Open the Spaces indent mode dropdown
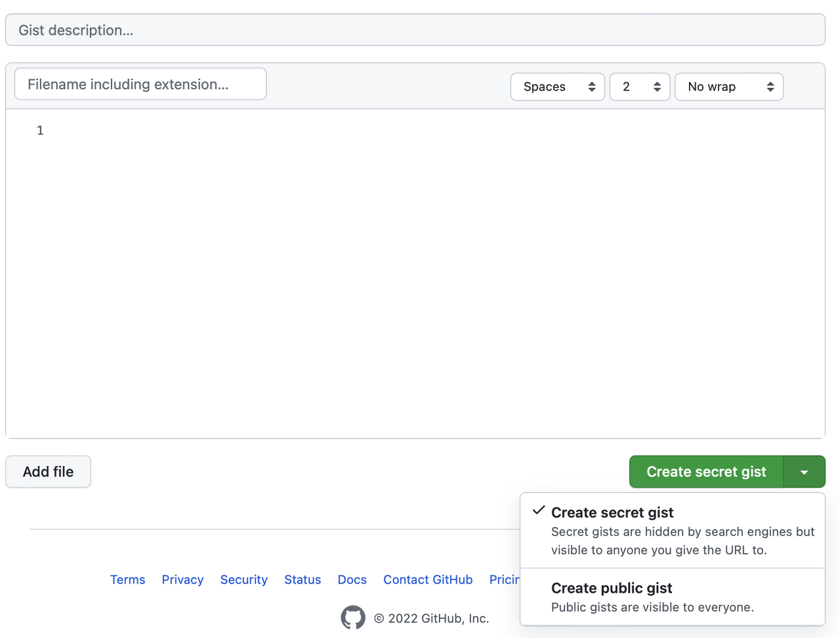 558,87
